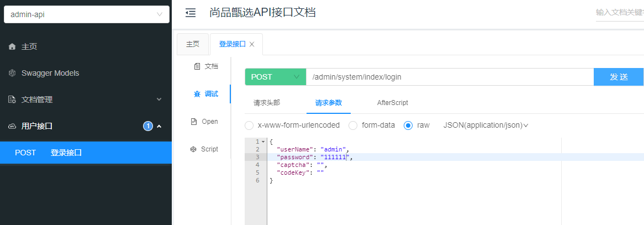Open JSON(application/json) content type dropdown
The height and width of the screenshot is (225, 644).
pos(485,125)
